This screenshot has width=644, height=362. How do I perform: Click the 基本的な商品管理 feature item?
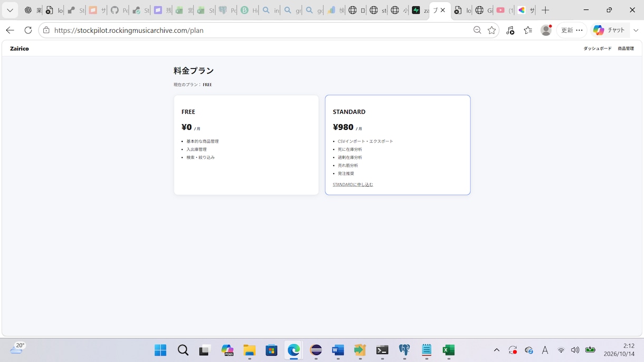202,141
